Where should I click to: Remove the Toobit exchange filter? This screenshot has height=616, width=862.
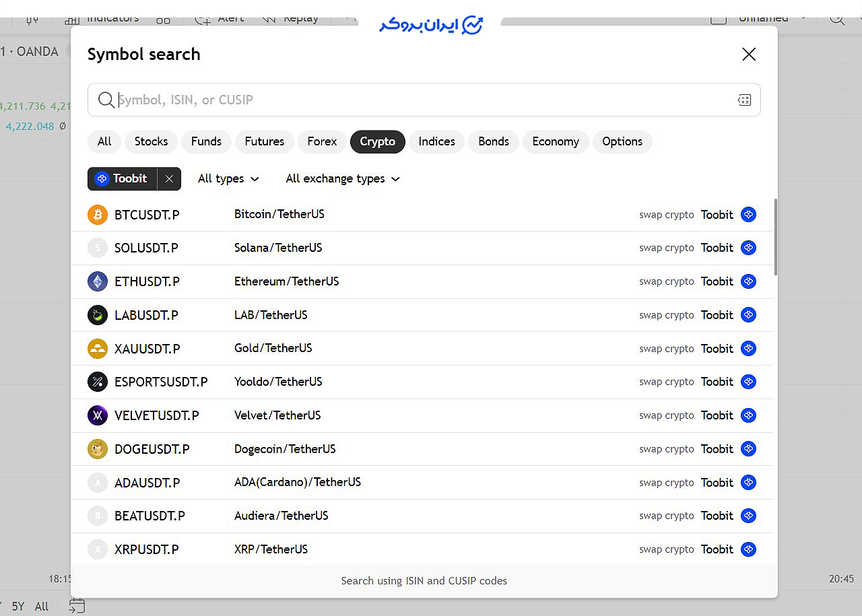click(x=169, y=178)
